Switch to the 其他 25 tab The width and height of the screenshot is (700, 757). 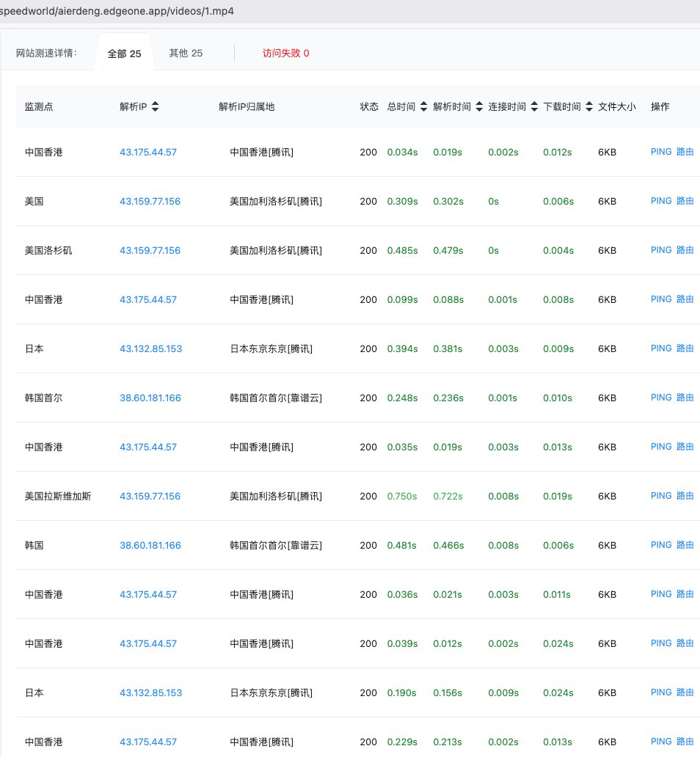pos(186,53)
